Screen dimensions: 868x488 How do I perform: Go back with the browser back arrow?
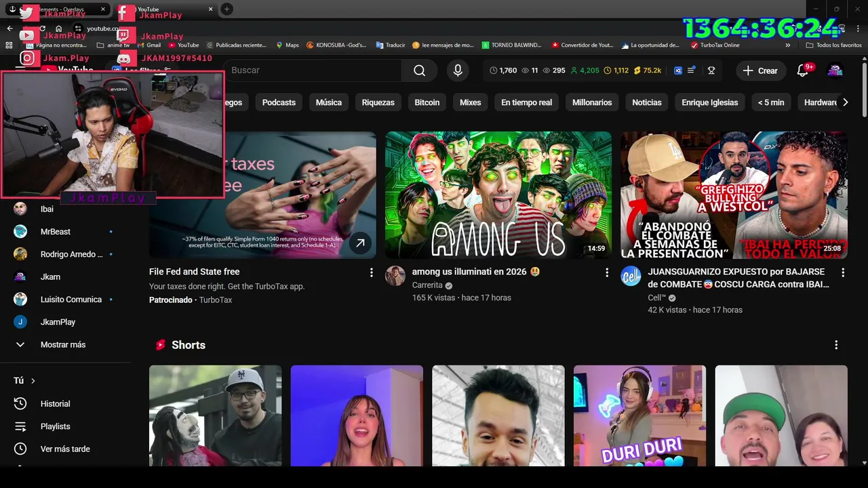[x=9, y=28]
